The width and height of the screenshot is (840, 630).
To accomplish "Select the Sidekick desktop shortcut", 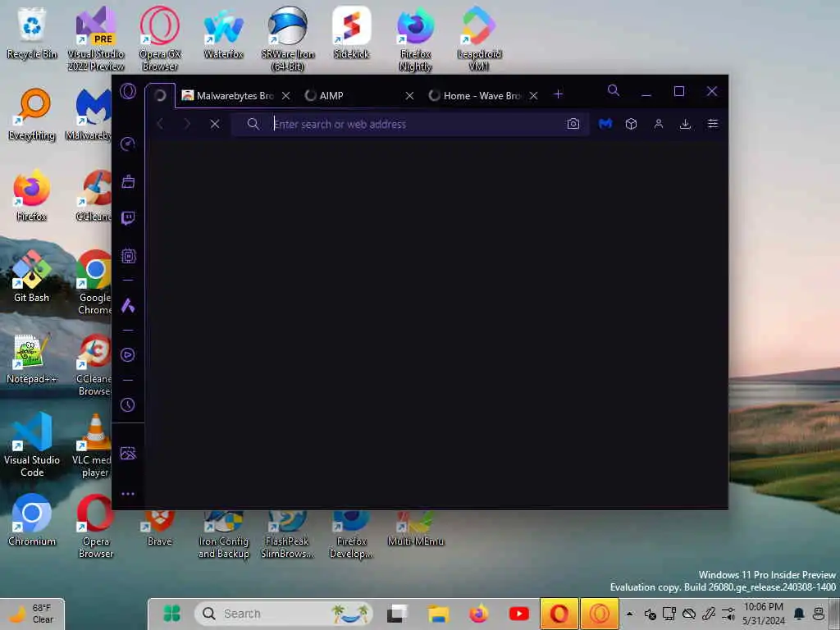I will click(351, 32).
